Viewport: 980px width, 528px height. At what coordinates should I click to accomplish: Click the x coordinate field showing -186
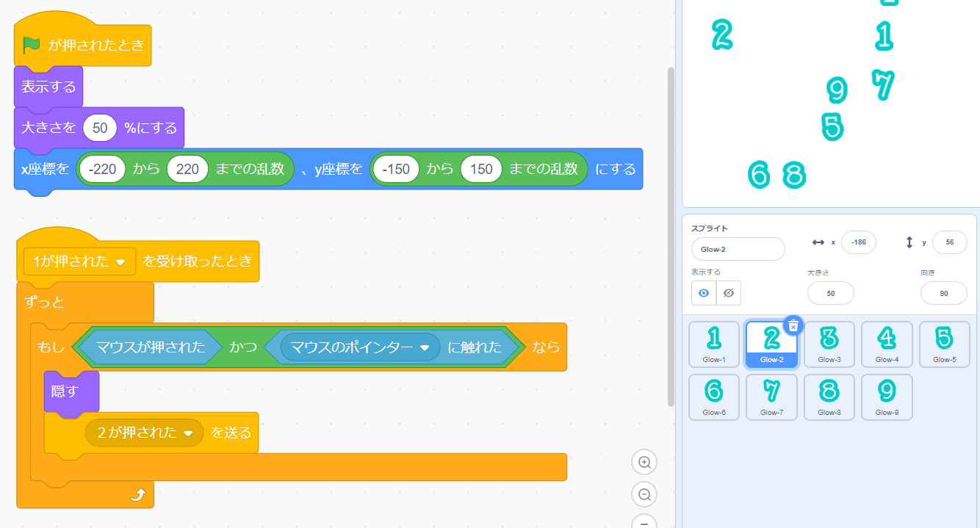click(x=858, y=242)
